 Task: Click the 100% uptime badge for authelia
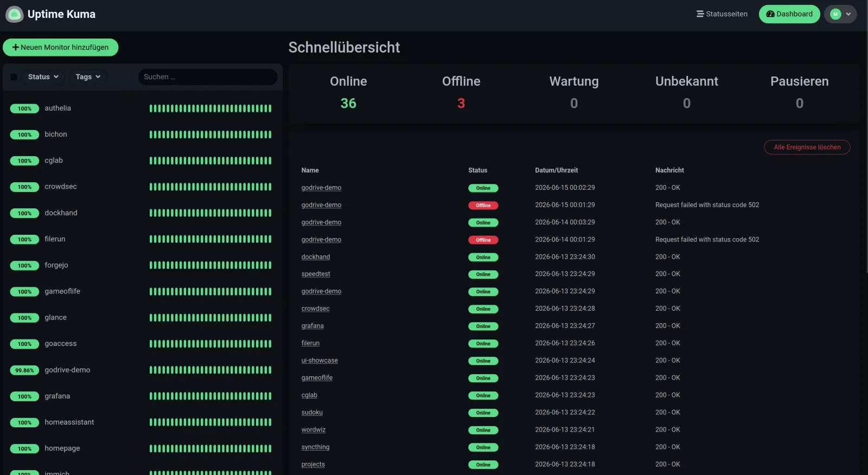24,108
